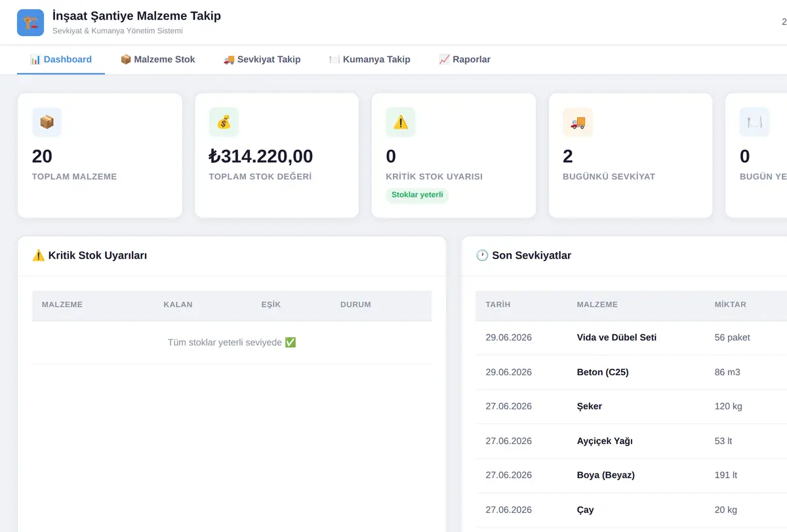Click the truck icon on Bugünkü Sevkiyat card
The image size is (787, 532).
(x=578, y=122)
